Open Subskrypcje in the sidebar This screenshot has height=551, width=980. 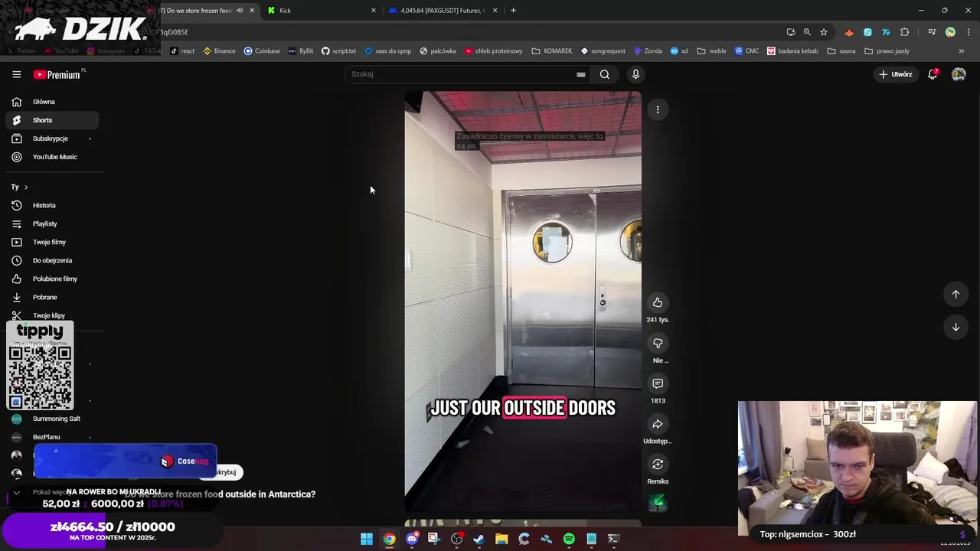tap(52, 139)
